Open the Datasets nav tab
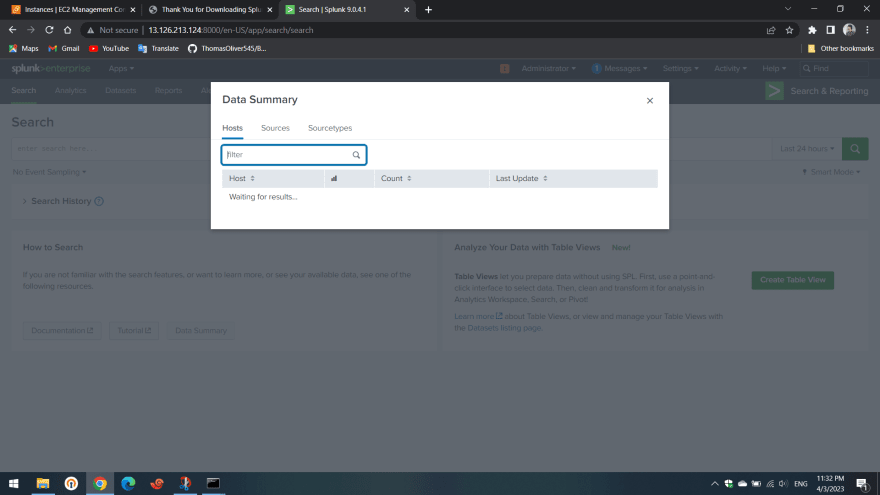880x495 pixels. pyautogui.click(x=121, y=90)
